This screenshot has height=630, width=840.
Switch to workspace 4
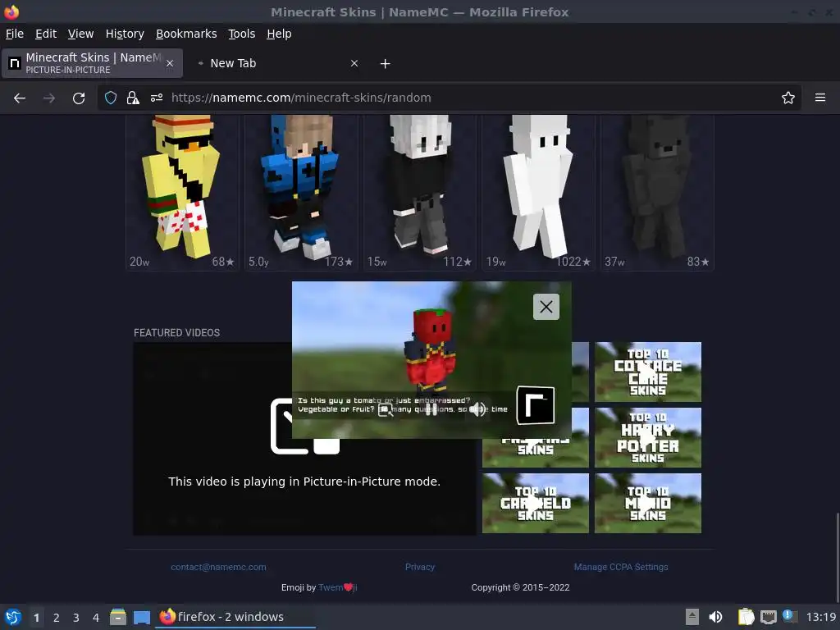pyautogui.click(x=96, y=618)
